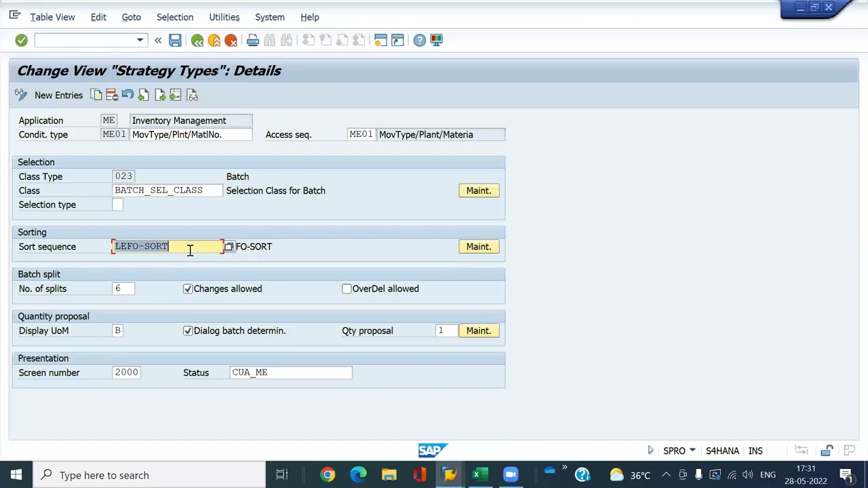Screen dimensions: 868x488
Task: Open Microsoft Edge from the taskbar
Action: click(358, 475)
